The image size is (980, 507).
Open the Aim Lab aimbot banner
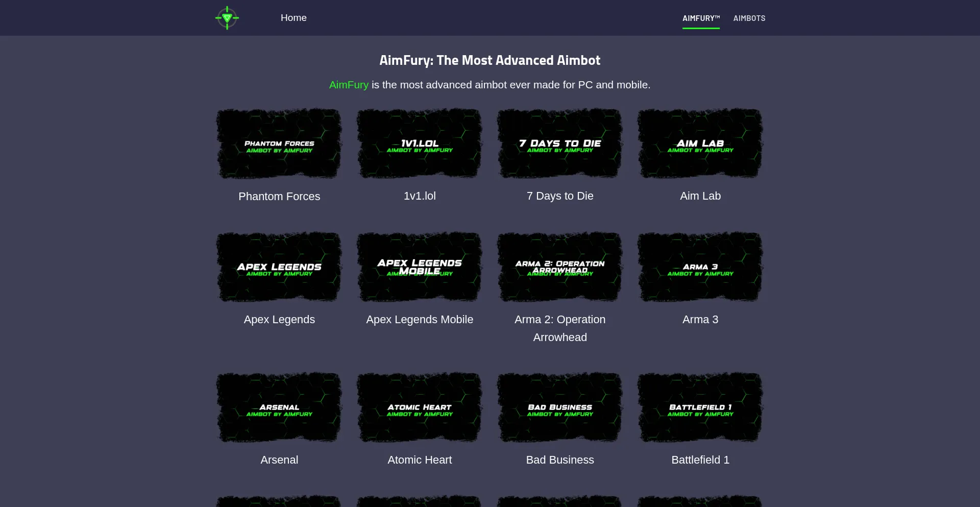click(700, 143)
